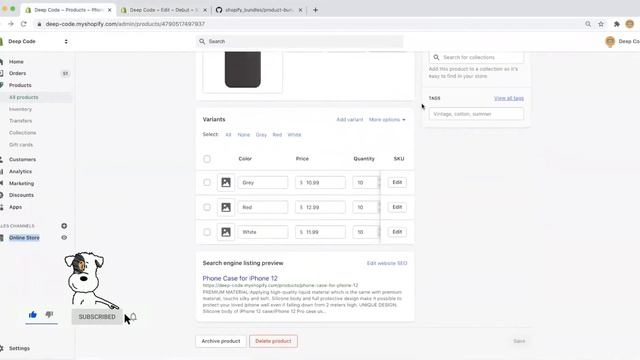The height and width of the screenshot is (360, 640).
Task: Click the Grey color name field
Action: click(x=263, y=182)
